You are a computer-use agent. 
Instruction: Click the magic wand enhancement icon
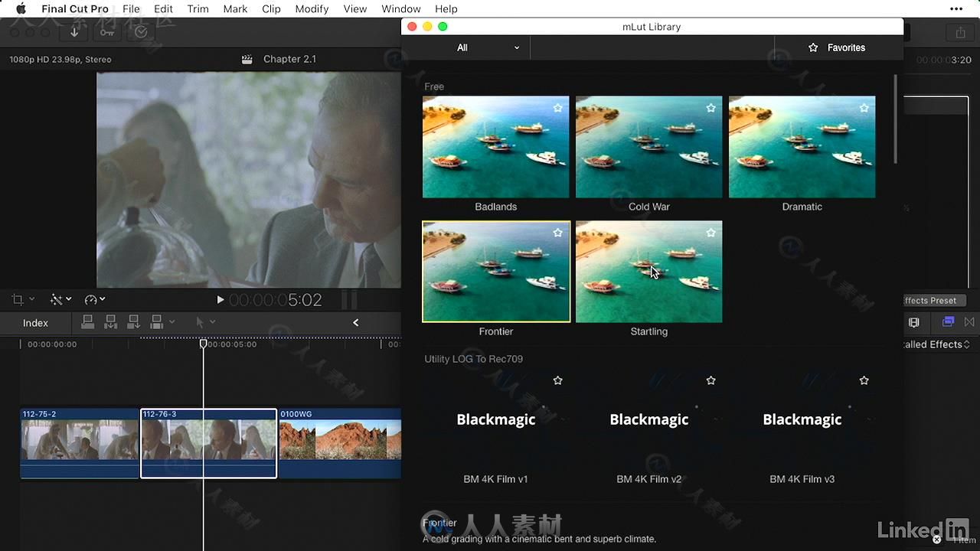pos(56,299)
